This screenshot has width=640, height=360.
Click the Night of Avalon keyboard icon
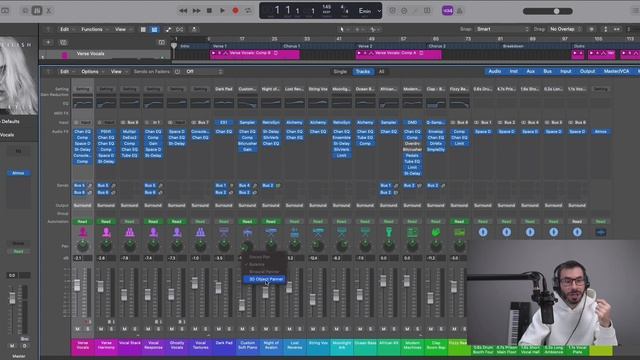coord(271,232)
